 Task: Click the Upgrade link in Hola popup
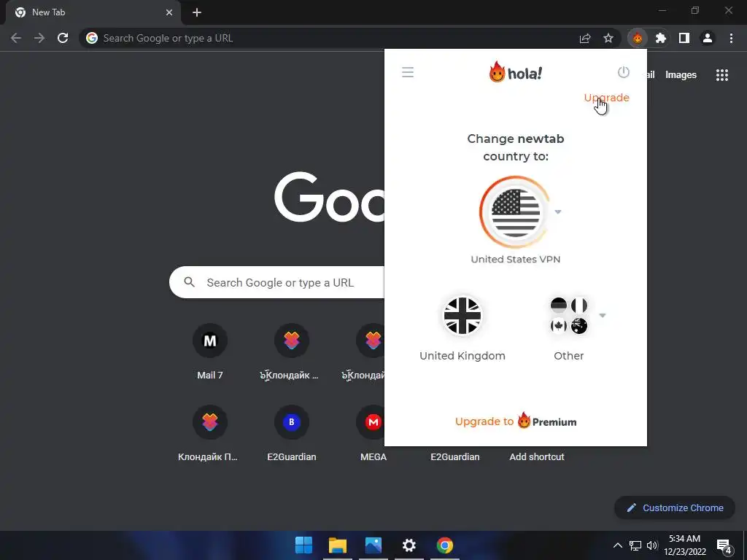(x=606, y=98)
